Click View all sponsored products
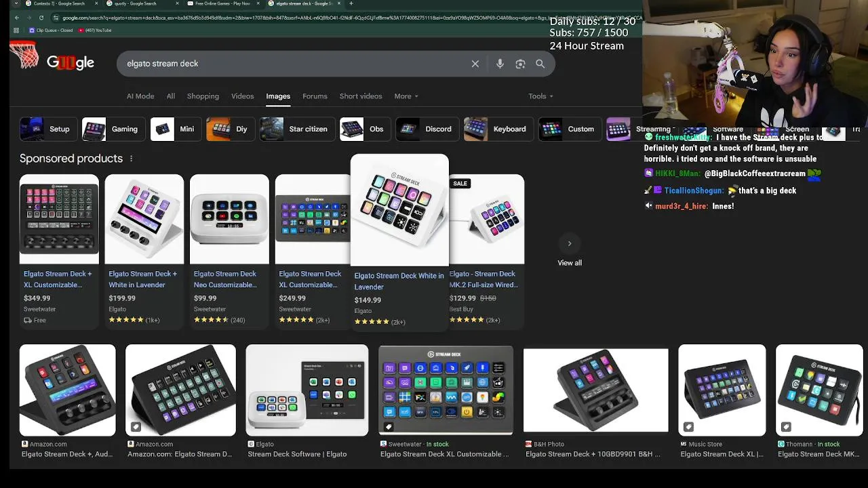This screenshot has width=868, height=488. [x=570, y=263]
